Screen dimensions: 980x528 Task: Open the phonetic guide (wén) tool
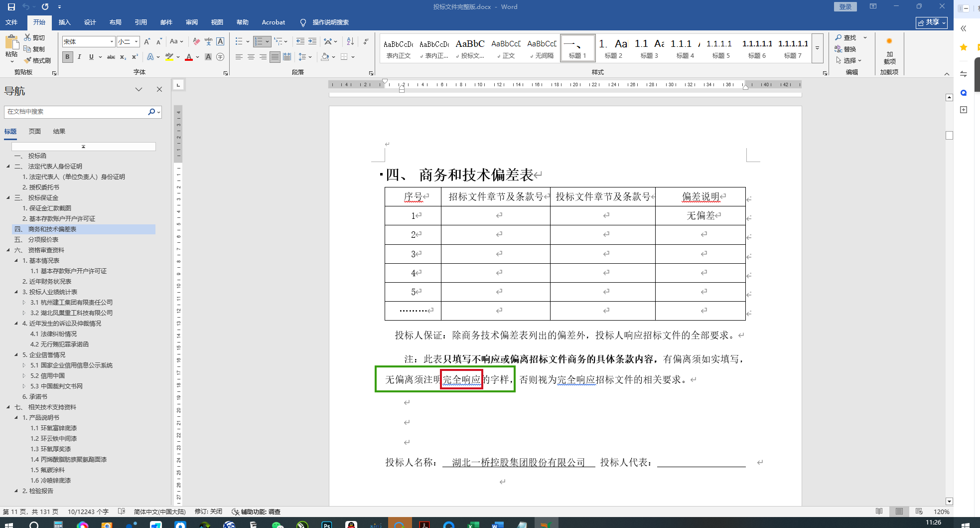click(x=208, y=41)
